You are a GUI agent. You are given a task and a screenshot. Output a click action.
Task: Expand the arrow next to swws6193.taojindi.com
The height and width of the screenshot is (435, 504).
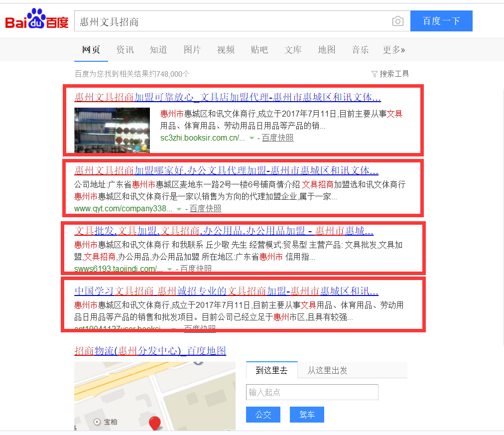[x=169, y=269]
